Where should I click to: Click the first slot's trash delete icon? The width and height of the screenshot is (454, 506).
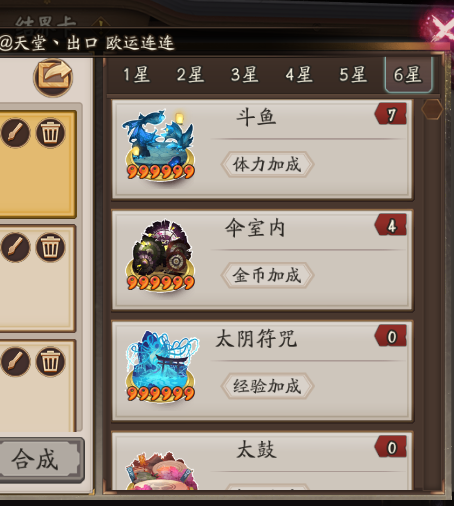[50, 133]
